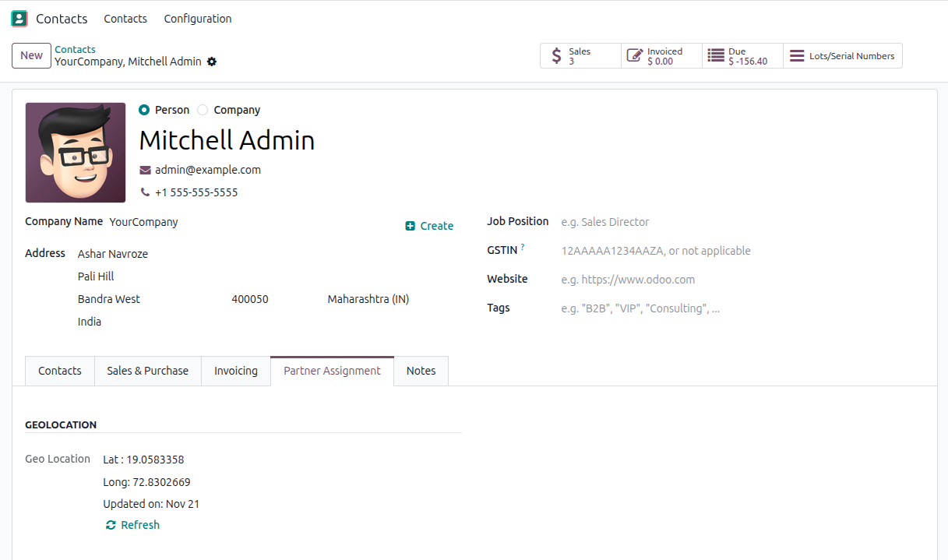
Task: Click Mitchell Admin's profile picture
Action: 75,152
